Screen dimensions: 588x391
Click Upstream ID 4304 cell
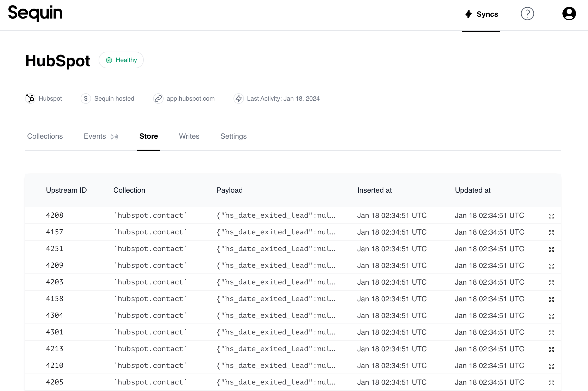coord(55,315)
